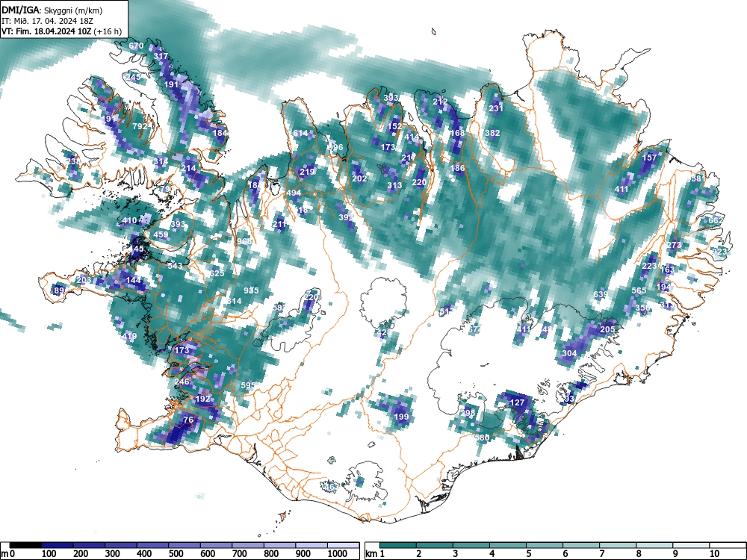Click the visibility value '935' on the map
The height and width of the screenshot is (560, 747).
[x=251, y=290]
